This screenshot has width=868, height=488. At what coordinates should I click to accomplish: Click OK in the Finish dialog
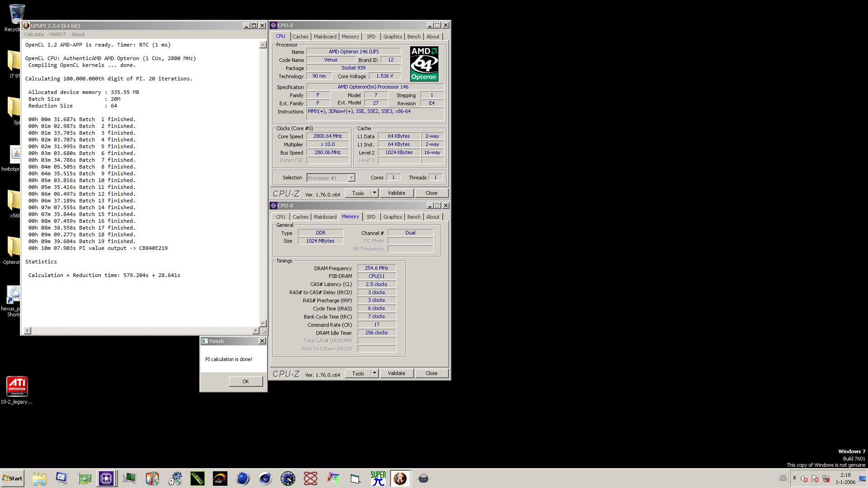(x=245, y=381)
